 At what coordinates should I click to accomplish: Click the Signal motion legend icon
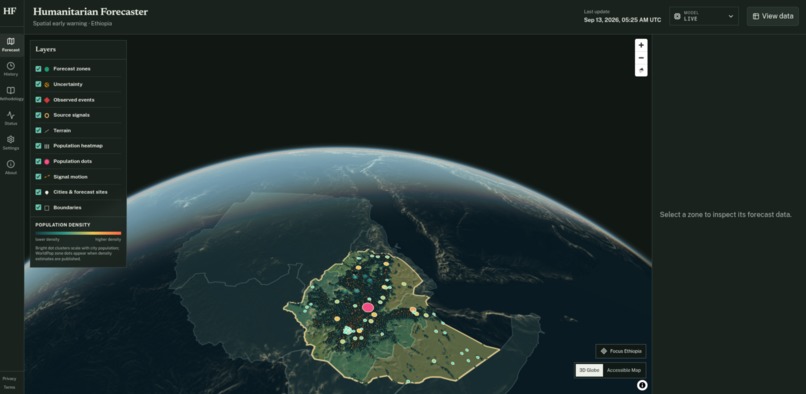pyautogui.click(x=47, y=177)
